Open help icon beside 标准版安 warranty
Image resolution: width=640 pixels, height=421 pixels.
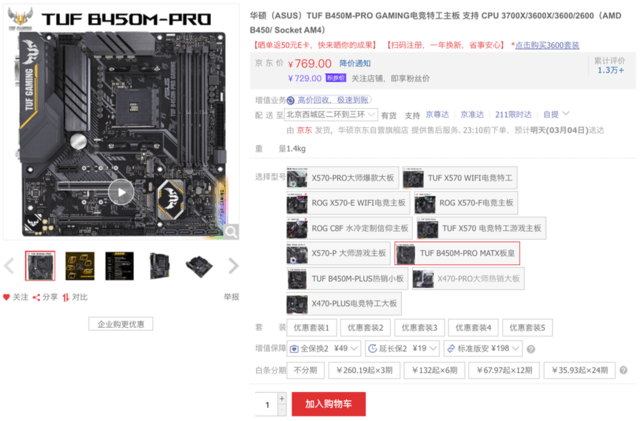point(531,349)
